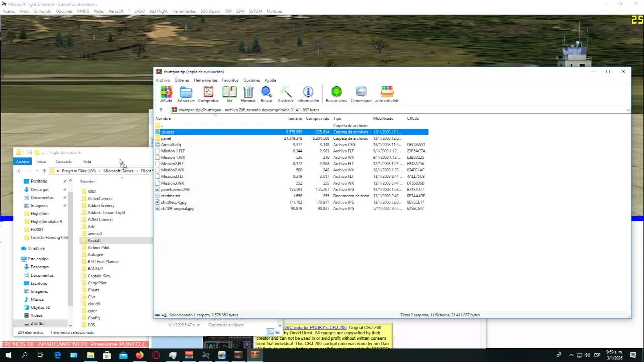Click the Añadir toolbar icon in WinRAR
Viewport: 644px width, 362px height.
pyautogui.click(x=166, y=94)
